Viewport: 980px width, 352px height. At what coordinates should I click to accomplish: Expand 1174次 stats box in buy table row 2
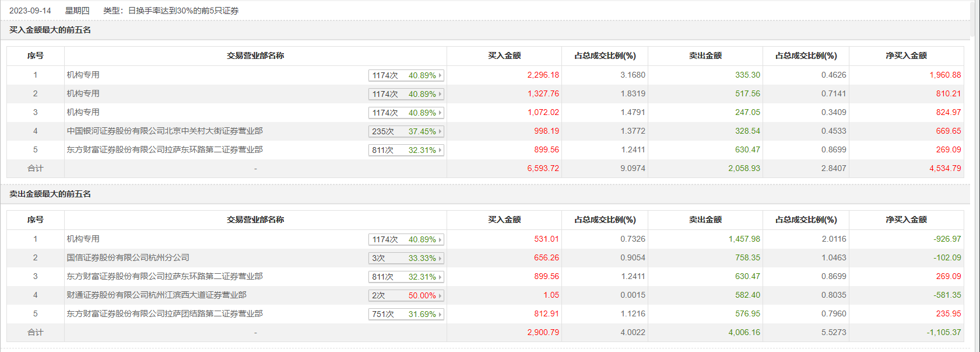(406, 94)
